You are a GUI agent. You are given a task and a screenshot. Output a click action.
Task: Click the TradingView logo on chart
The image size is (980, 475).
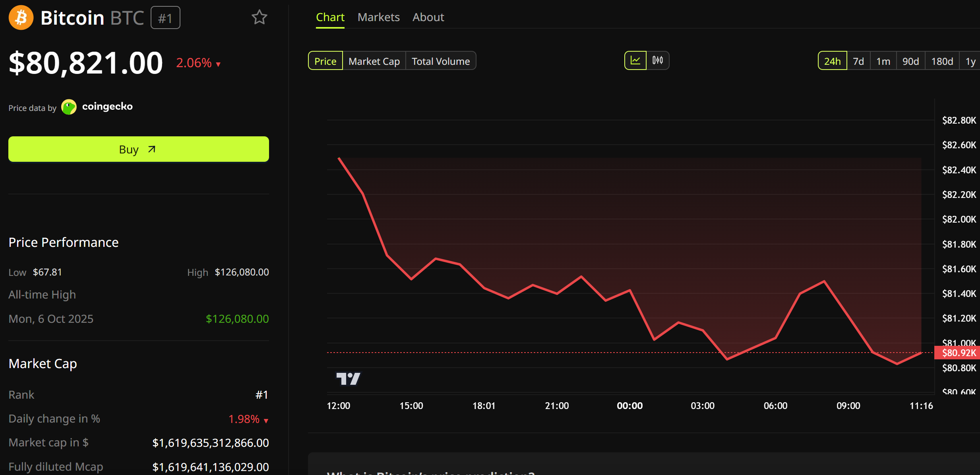click(348, 378)
